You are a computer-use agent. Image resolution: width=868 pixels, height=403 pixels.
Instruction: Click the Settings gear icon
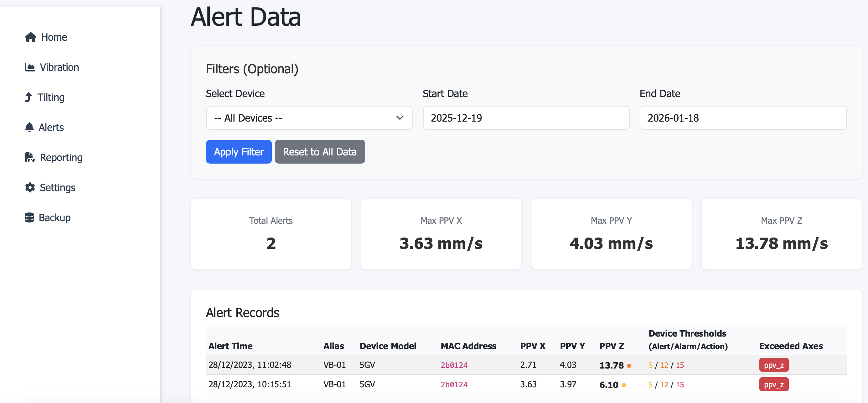pyautogui.click(x=30, y=187)
